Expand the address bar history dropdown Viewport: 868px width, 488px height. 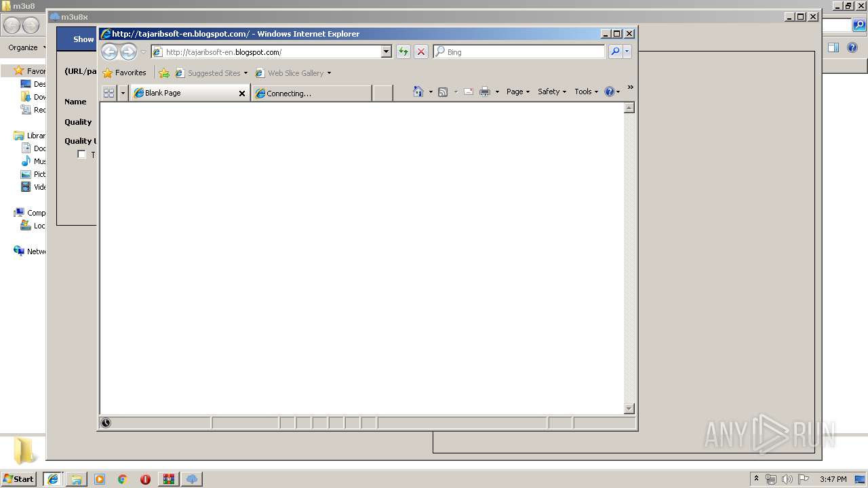[387, 52]
